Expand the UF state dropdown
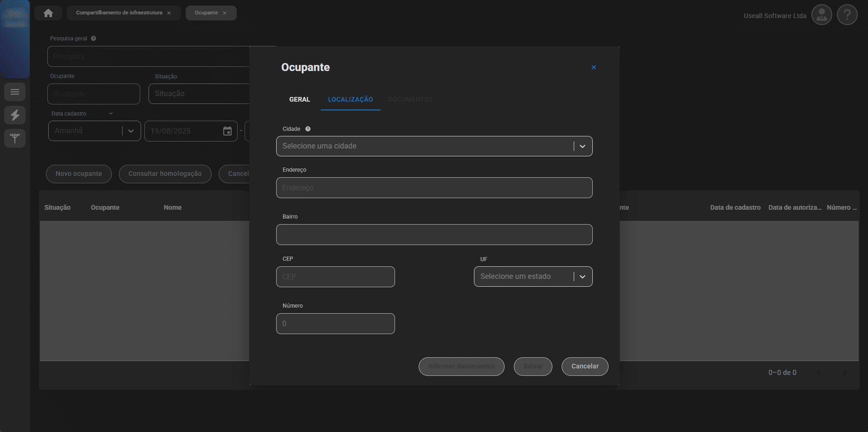 [x=582, y=277]
